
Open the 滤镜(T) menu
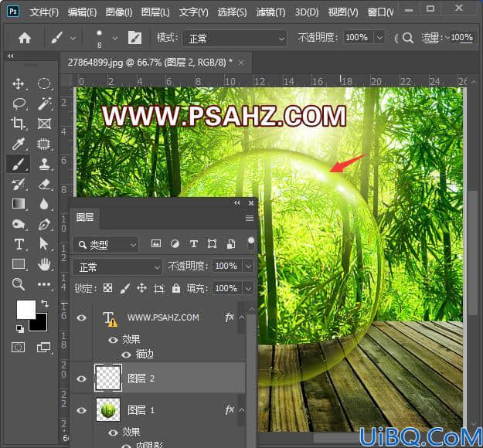click(270, 12)
